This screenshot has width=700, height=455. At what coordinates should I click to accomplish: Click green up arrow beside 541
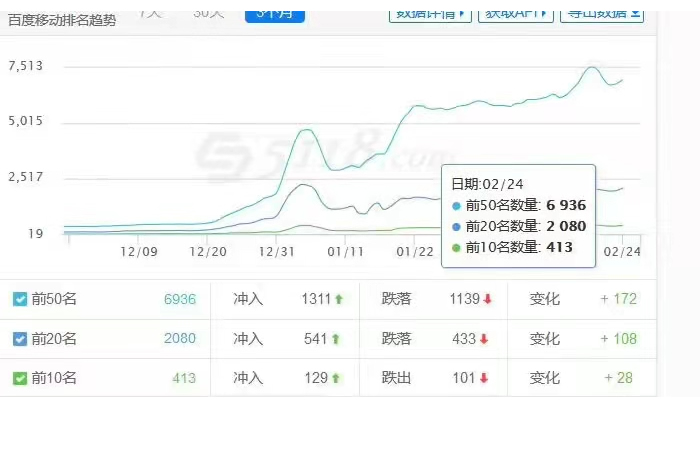tap(336, 339)
